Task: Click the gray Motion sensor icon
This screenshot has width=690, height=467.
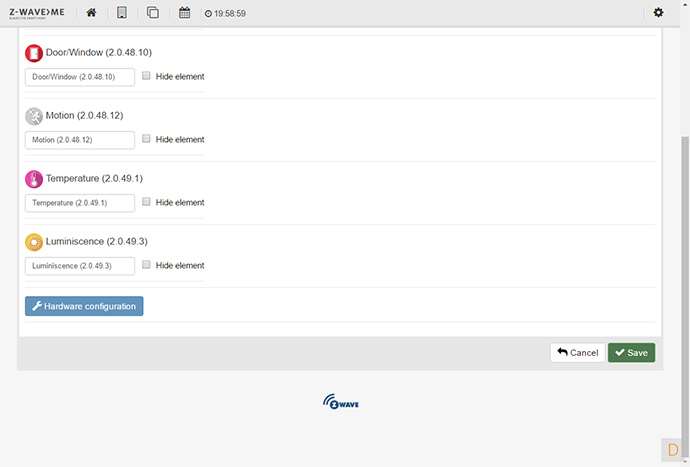Action: tap(34, 116)
